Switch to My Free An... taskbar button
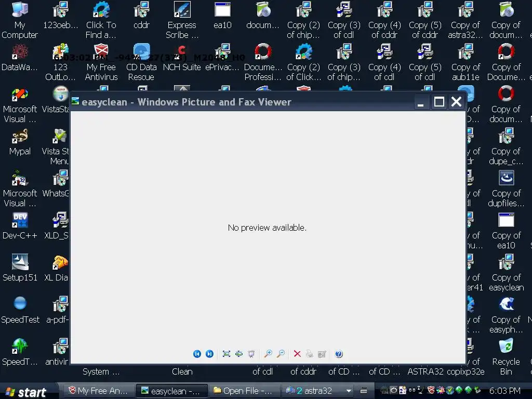 click(x=98, y=391)
